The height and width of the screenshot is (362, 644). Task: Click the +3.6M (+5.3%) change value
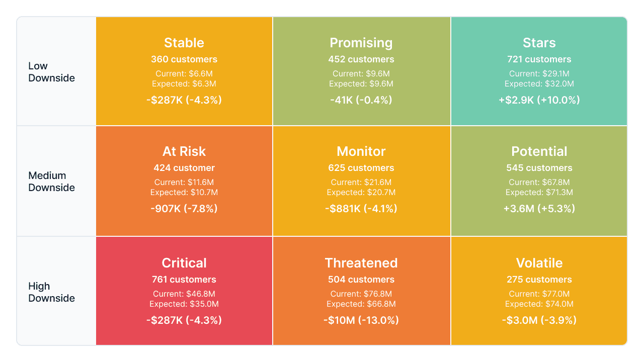pyautogui.click(x=539, y=209)
